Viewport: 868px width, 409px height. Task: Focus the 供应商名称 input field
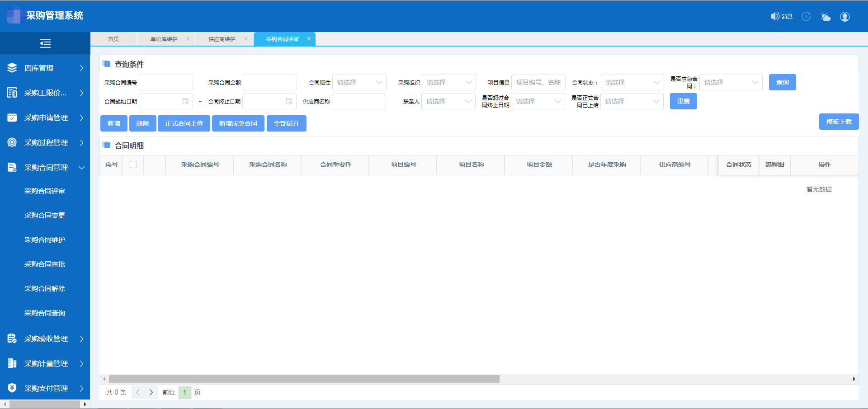[359, 101]
